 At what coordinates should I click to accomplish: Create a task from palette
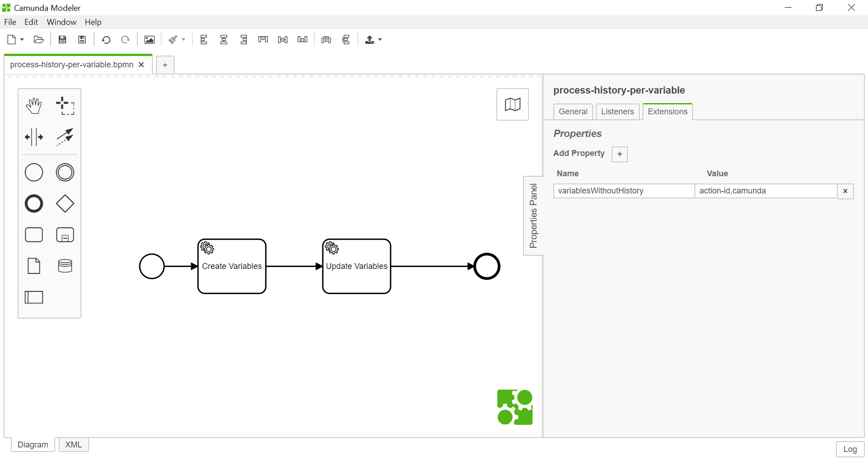point(34,235)
